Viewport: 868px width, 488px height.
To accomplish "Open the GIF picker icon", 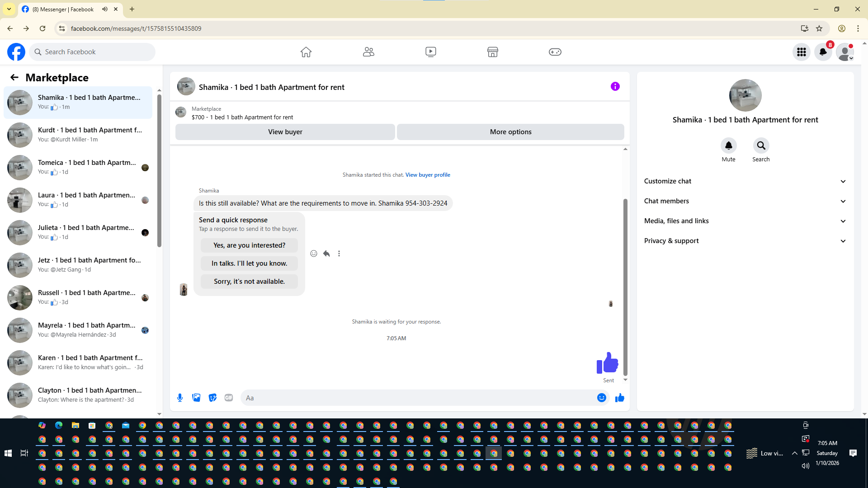I will (x=229, y=398).
